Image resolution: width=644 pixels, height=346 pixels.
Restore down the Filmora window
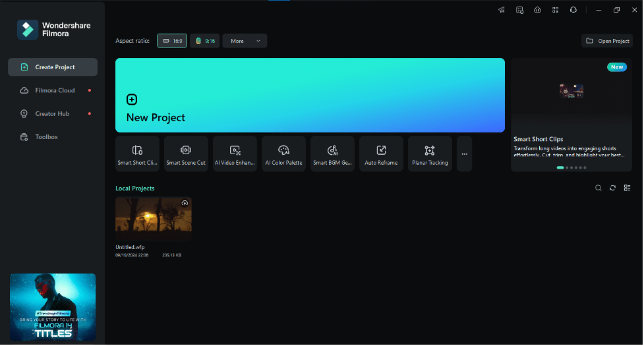tap(616, 10)
